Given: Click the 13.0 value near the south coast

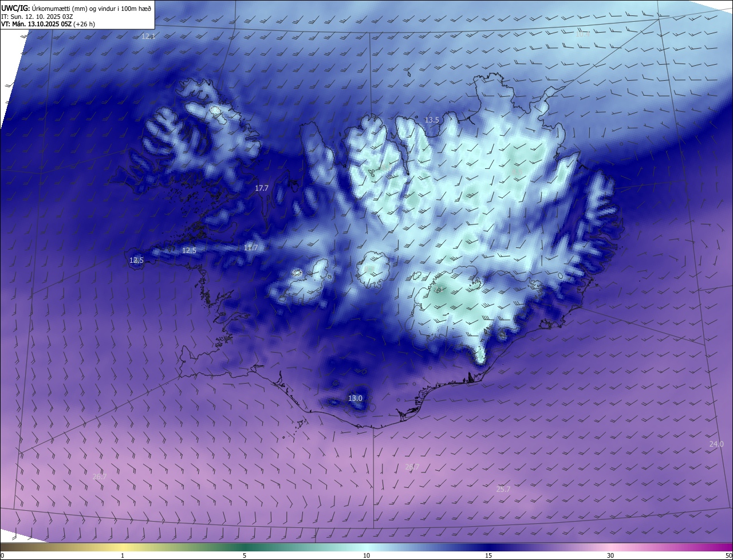Looking at the screenshot, I should pos(355,398).
